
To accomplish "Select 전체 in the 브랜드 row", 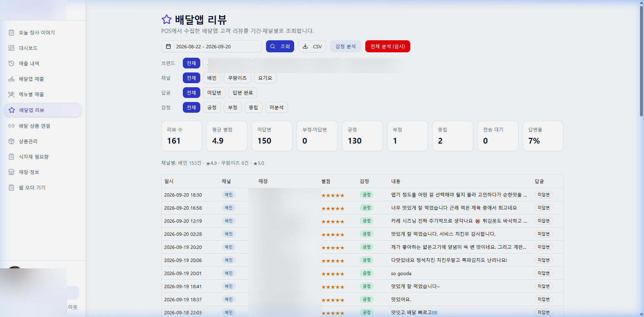I will [x=191, y=63].
